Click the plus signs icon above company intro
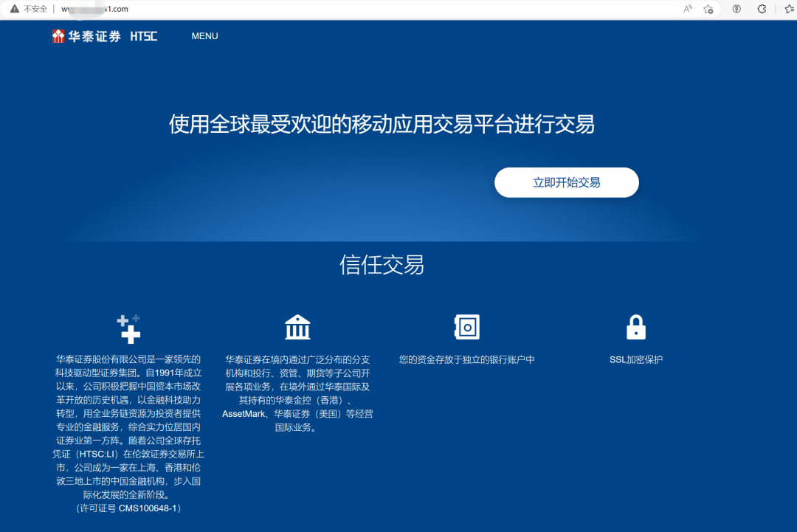The image size is (797, 532). (x=128, y=329)
